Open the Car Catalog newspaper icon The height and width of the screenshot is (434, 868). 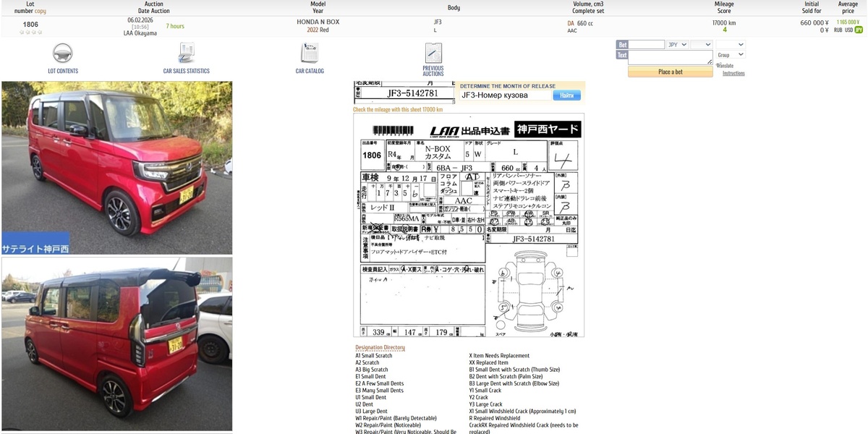point(310,54)
